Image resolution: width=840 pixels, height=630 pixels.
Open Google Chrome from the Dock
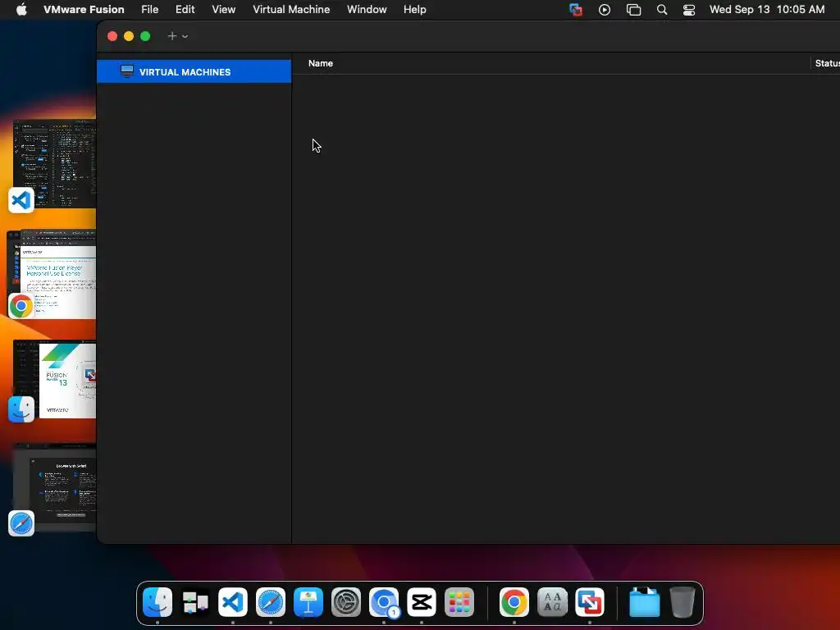(x=514, y=602)
